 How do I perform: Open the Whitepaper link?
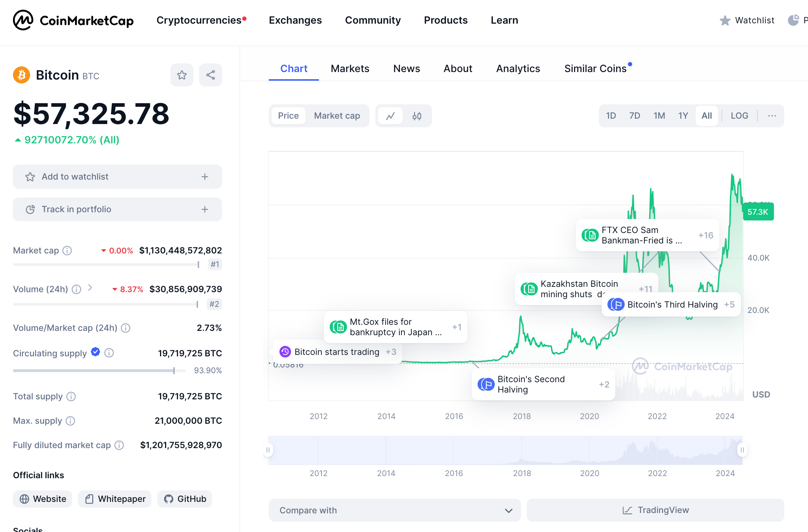coord(115,499)
